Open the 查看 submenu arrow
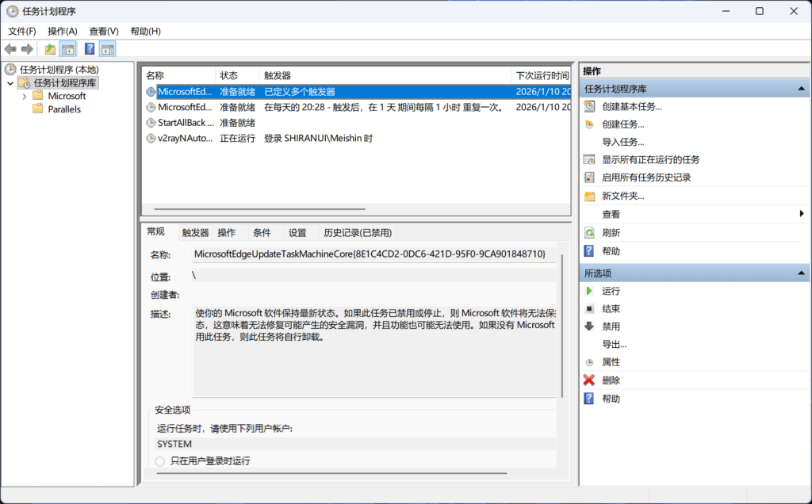This screenshot has width=812, height=504. coord(801,212)
